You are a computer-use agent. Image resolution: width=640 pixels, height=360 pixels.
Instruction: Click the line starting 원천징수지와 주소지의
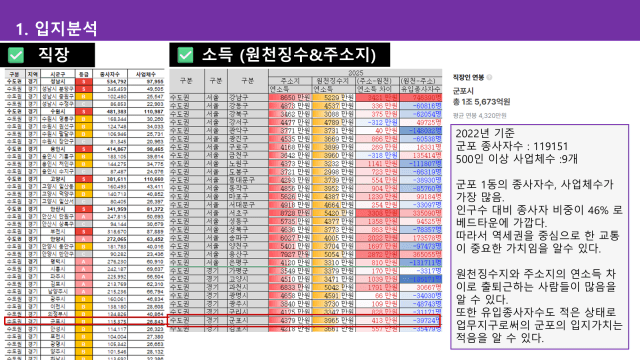coord(536,274)
